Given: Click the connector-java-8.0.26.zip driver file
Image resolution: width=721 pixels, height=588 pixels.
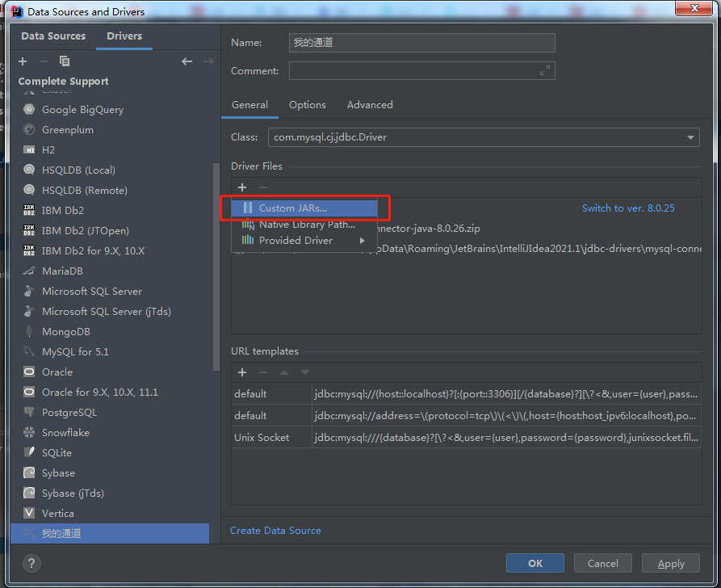Looking at the screenshot, I should point(430,229).
